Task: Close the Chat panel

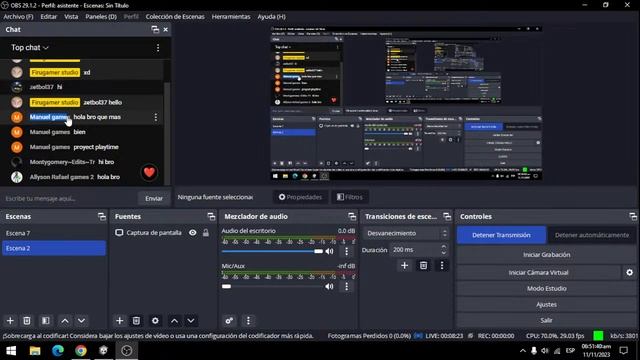Action: click(x=166, y=29)
